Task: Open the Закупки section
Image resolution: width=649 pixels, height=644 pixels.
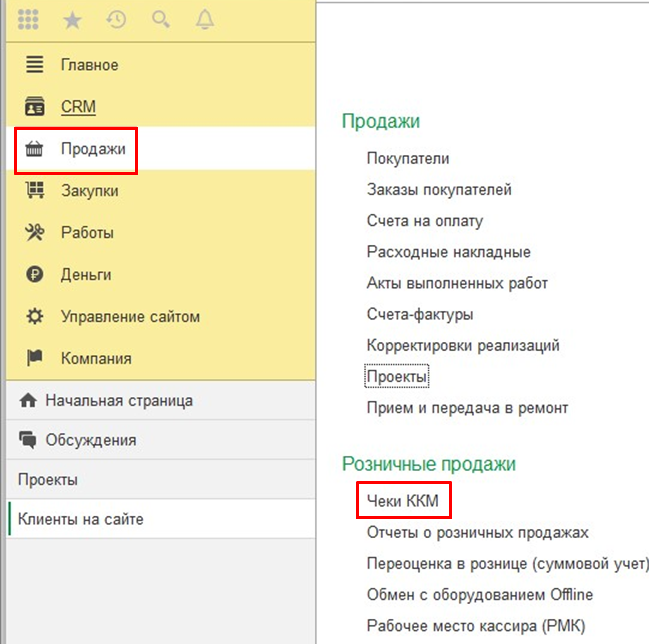Action: 90,191
